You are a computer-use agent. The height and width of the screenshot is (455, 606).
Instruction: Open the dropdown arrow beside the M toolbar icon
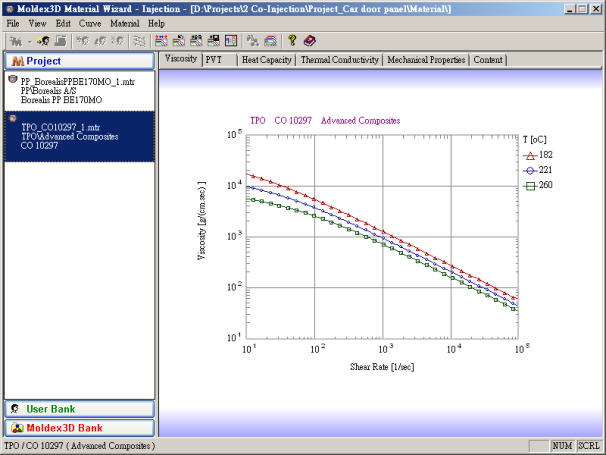pos(29,42)
